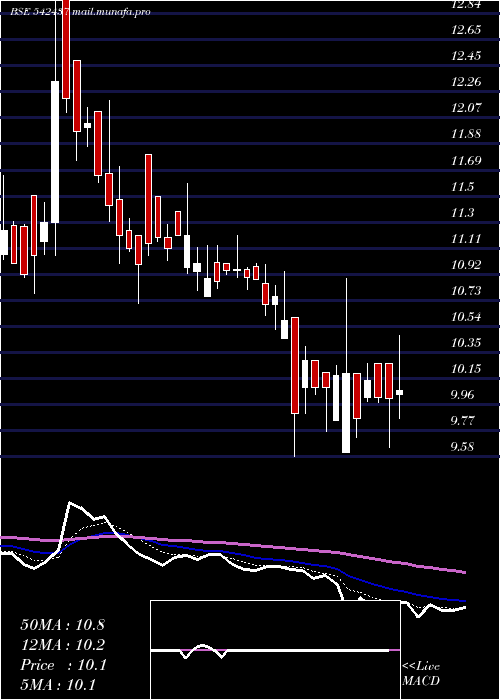Click the 10.73 price axis label

click(466, 291)
